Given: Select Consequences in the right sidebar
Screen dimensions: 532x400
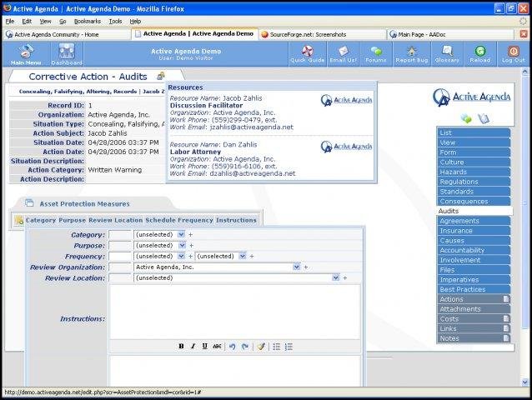Looking at the screenshot, I should [x=474, y=202].
